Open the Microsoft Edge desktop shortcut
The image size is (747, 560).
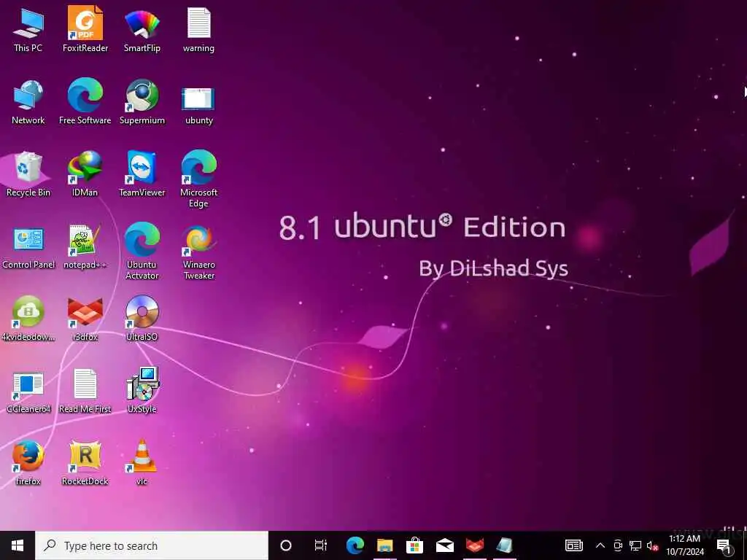pyautogui.click(x=198, y=179)
